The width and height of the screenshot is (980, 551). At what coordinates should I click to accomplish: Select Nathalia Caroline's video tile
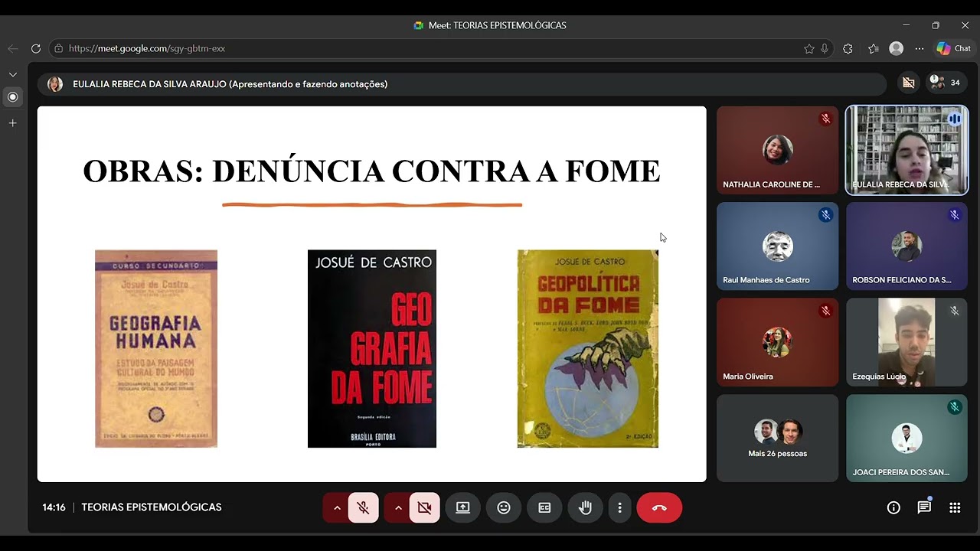pyautogui.click(x=777, y=150)
